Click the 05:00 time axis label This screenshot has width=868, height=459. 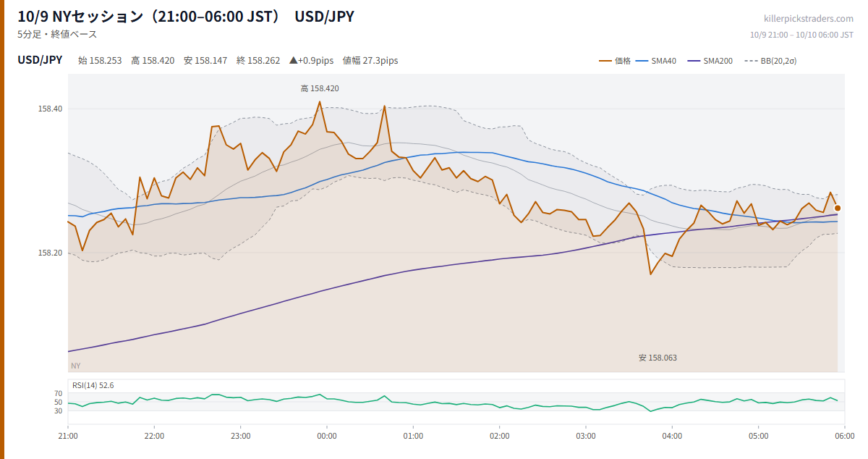click(x=759, y=436)
